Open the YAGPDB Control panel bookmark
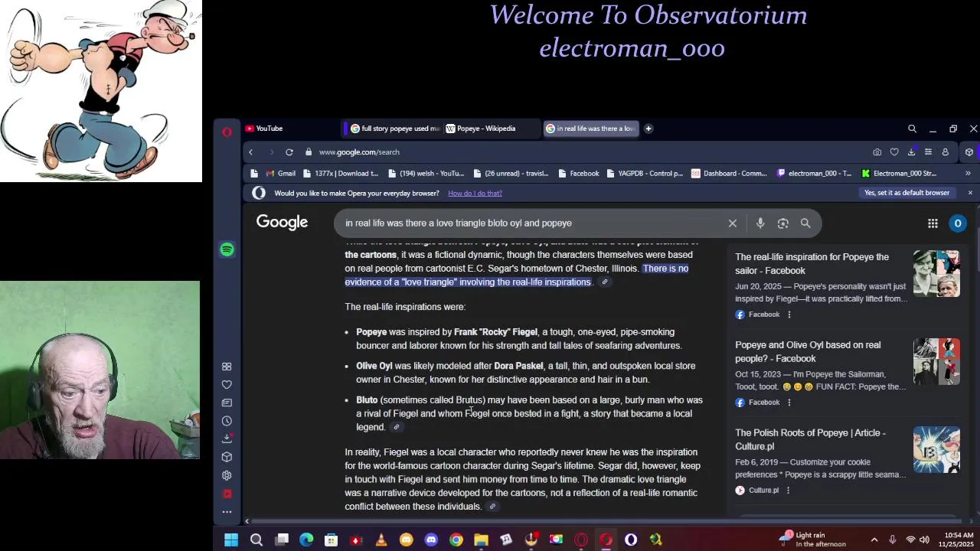980x551 pixels. [644, 174]
